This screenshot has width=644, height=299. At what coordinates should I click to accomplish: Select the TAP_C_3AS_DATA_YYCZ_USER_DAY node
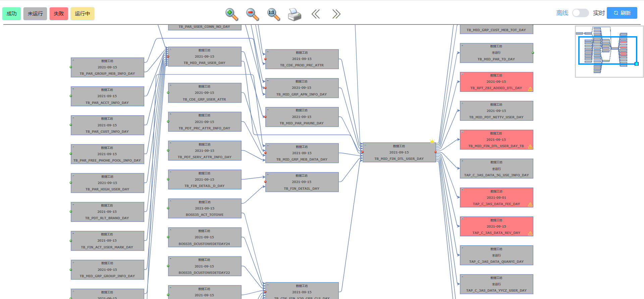[496, 284]
